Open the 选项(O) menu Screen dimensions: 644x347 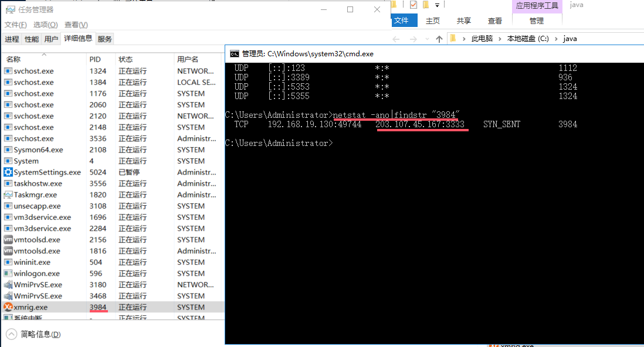click(45, 25)
